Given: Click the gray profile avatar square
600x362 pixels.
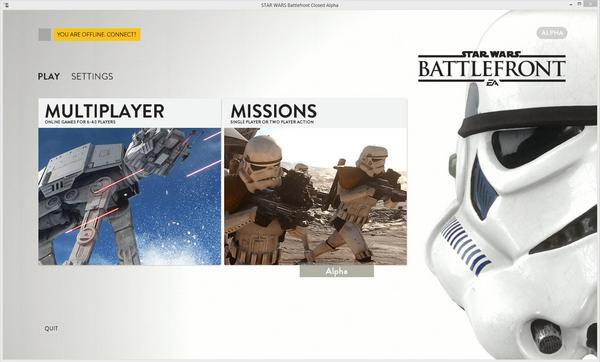Looking at the screenshot, I should [x=45, y=34].
